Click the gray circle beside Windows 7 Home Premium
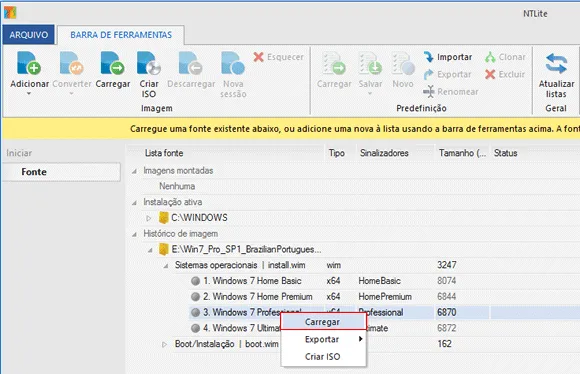The width and height of the screenshot is (580, 374). 195,297
